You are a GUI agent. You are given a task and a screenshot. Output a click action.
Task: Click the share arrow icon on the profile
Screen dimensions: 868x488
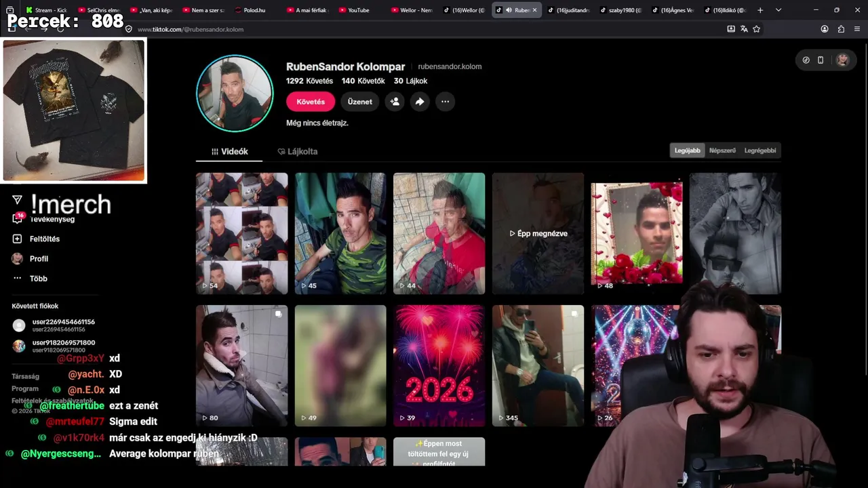(420, 102)
